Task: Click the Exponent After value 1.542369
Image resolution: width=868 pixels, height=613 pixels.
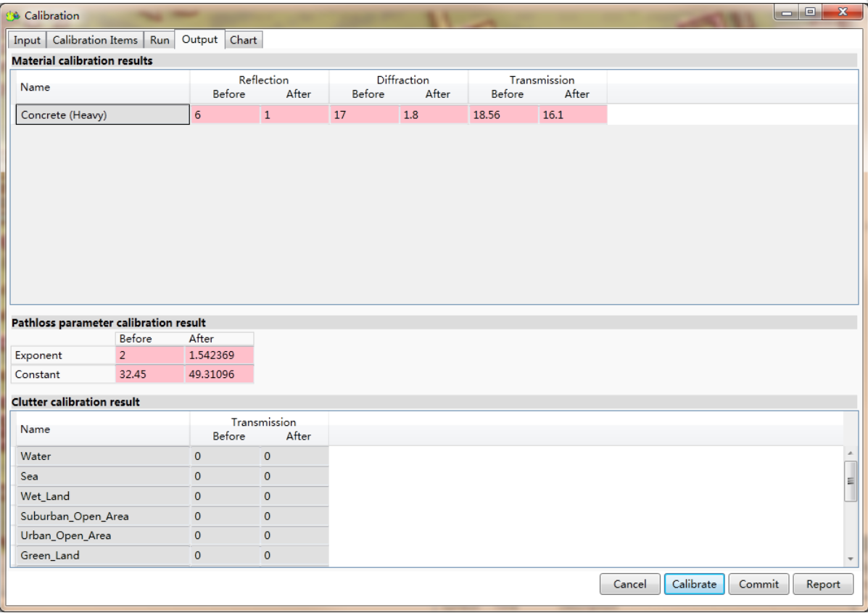Action: pyautogui.click(x=219, y=355)
